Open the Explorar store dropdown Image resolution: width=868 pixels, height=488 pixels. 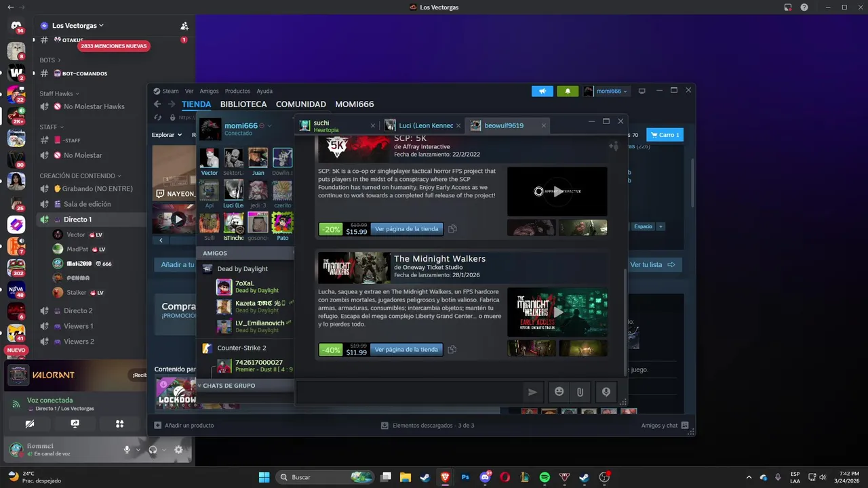coord(166,135)
